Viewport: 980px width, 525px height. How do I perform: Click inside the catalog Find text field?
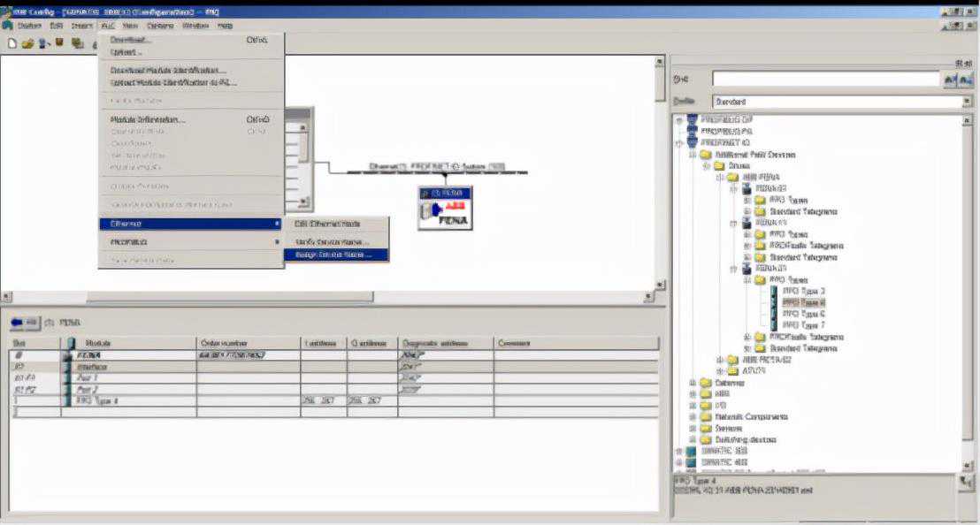coord(825,80)
